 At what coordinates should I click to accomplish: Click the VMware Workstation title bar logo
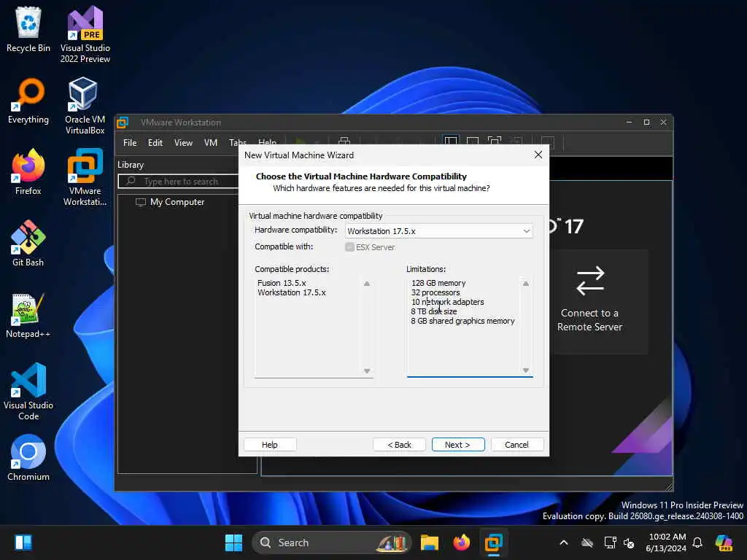pos(123,122)
